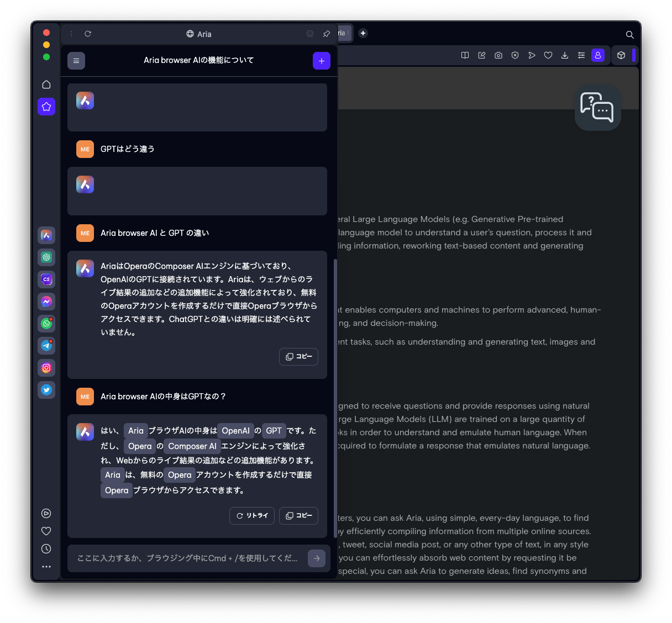
Task: Click the Aria chat scrollbar
Action: coord(335,398)
